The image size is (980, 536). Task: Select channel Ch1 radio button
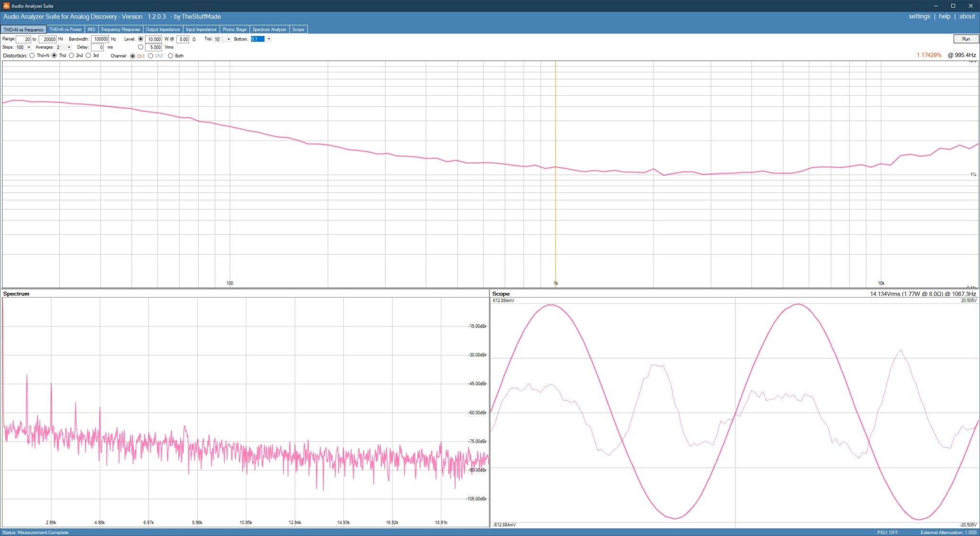coord(133,56)
